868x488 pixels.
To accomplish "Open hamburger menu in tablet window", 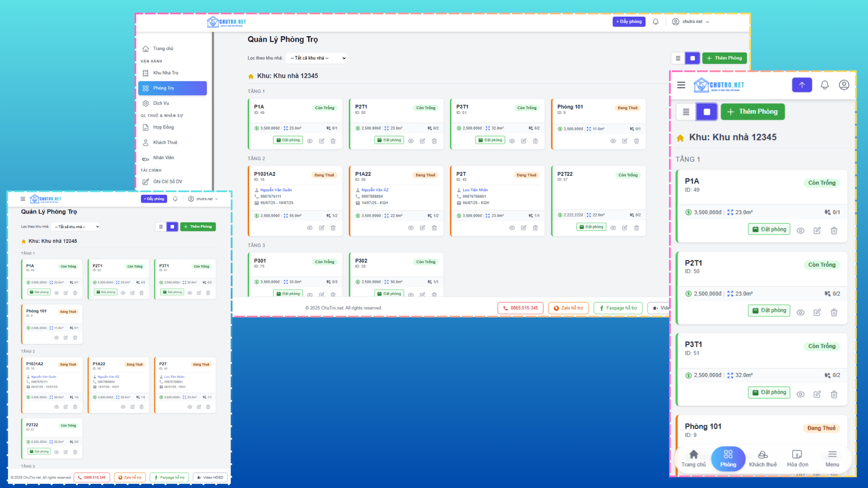I will click(23, 199).
